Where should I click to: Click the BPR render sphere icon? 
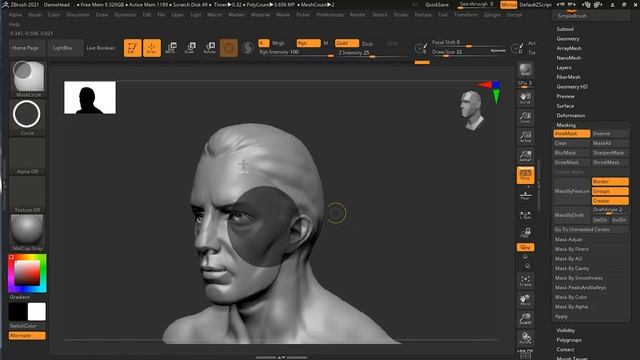(x=525, y=70)
